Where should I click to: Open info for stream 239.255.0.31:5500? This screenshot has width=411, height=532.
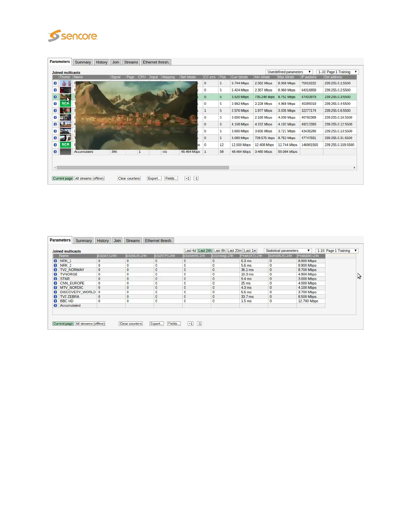pyautogui.click(x=55, y=138)
